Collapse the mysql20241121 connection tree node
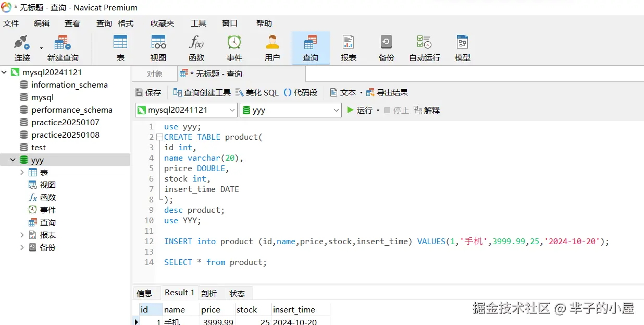This screenshot has width=644, height=325. pyautogui.click(x=5, y=72)
